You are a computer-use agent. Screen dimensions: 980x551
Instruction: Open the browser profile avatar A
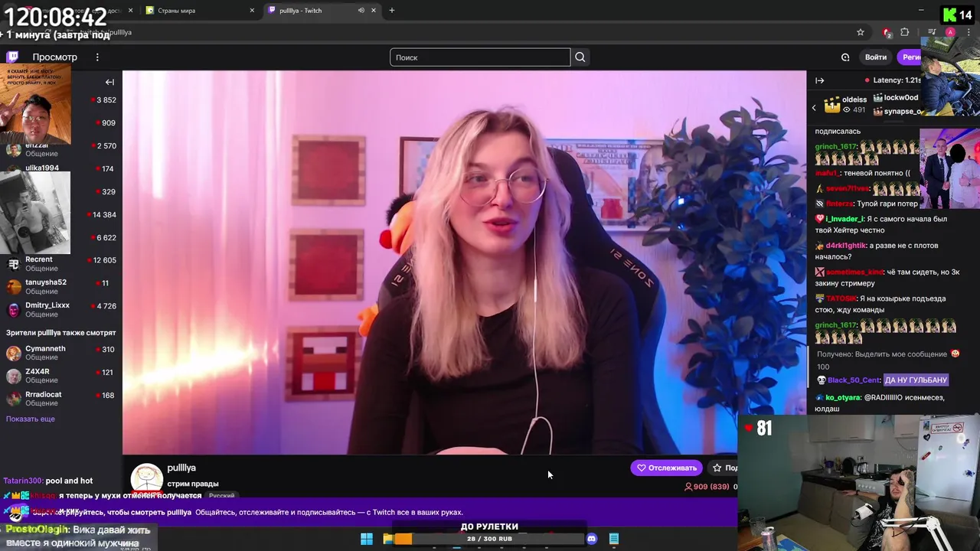pyautogui.click(x=950, y=32)
